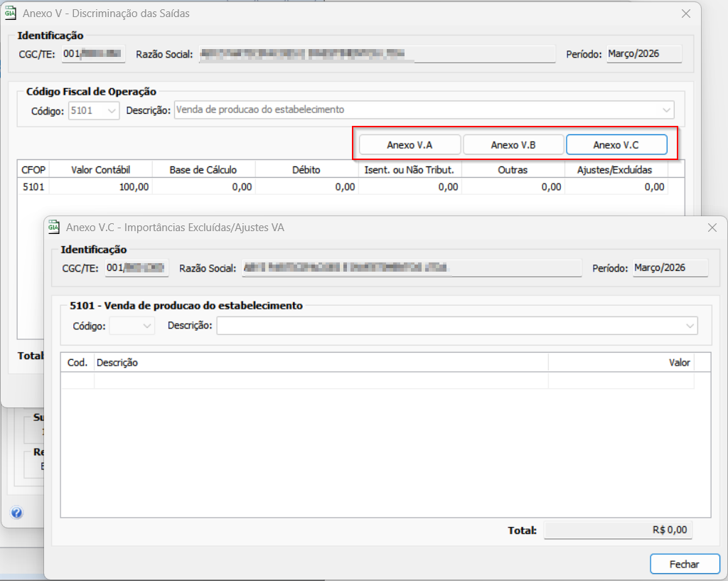Click the Período Março/2026 field in Anexo V
Image resolution: width=728 pixels, height=581 pixels.
point(644,54)
